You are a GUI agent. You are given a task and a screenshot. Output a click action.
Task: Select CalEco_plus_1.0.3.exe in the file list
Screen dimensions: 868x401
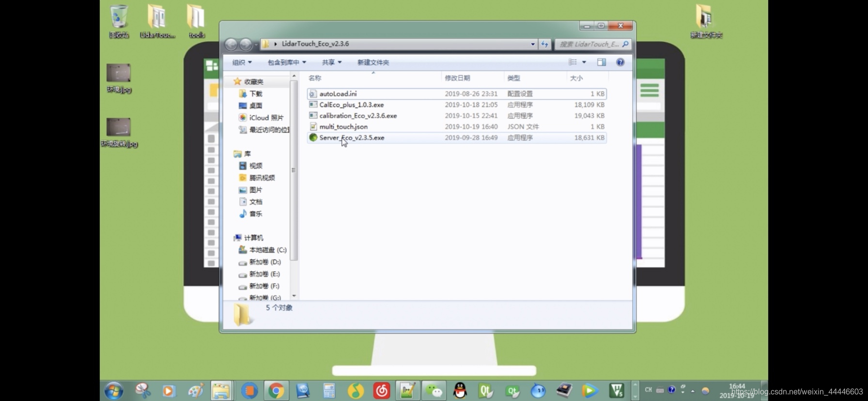pos(457,105)
